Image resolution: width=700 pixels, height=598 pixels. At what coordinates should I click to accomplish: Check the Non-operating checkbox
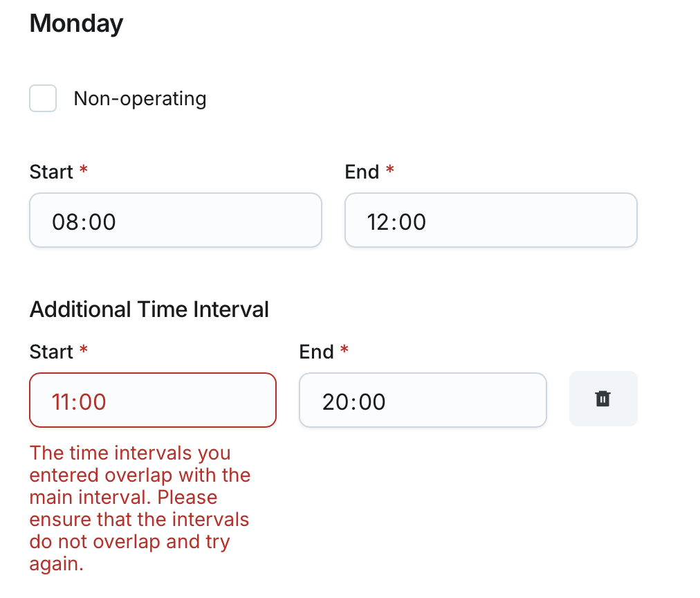click(43, 98)
